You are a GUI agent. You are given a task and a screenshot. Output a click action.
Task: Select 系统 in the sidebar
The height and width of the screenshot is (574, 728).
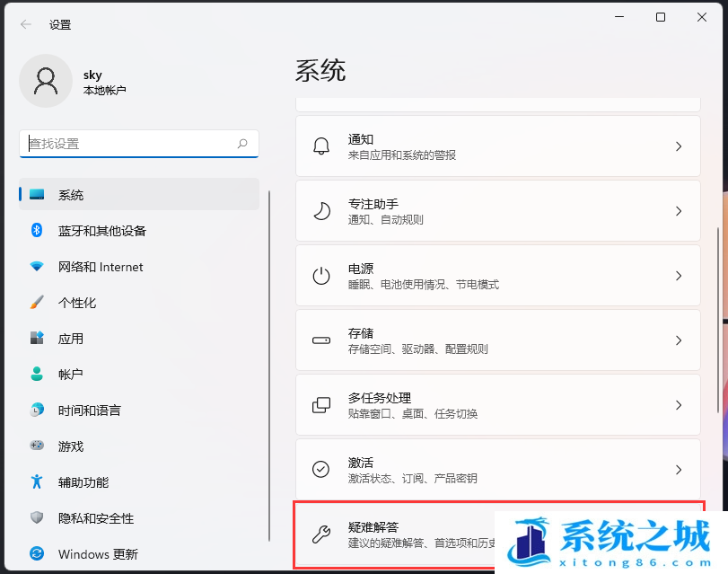[71, 195]
